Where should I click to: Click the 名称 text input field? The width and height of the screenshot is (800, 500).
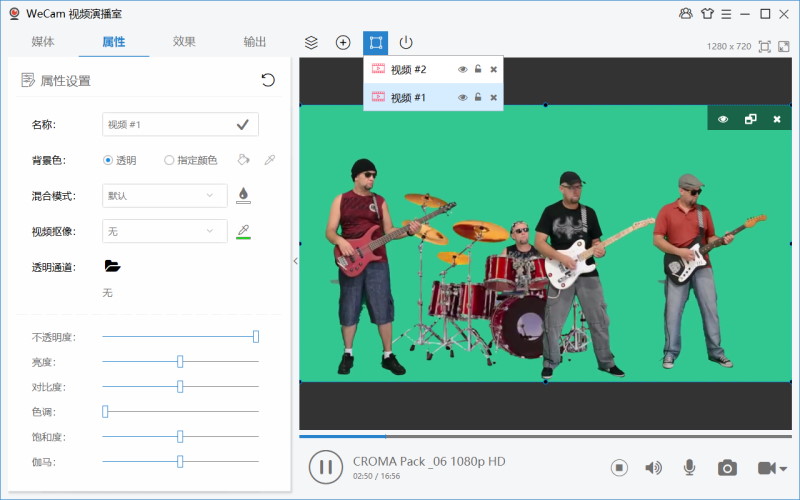coord(166,124)
